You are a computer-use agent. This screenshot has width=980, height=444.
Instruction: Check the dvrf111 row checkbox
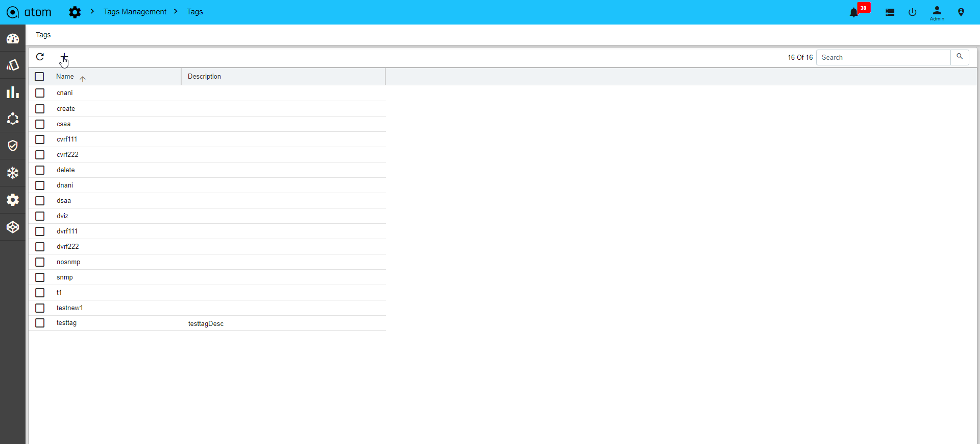pos(40,231)
